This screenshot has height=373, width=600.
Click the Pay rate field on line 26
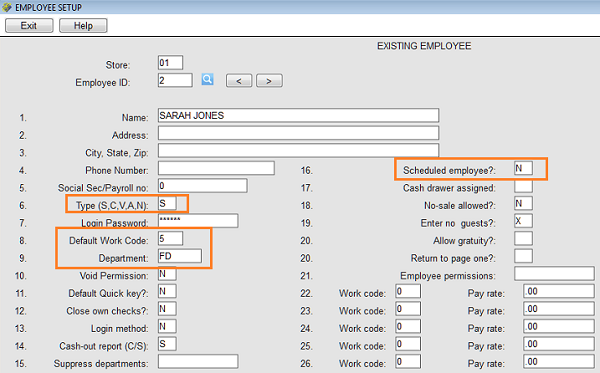(x=559, y=362)
